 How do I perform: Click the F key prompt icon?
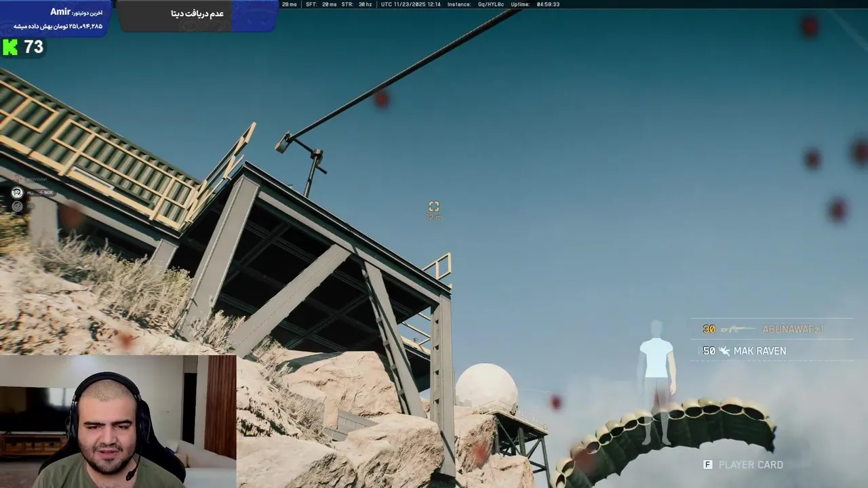tap(707, 464)
